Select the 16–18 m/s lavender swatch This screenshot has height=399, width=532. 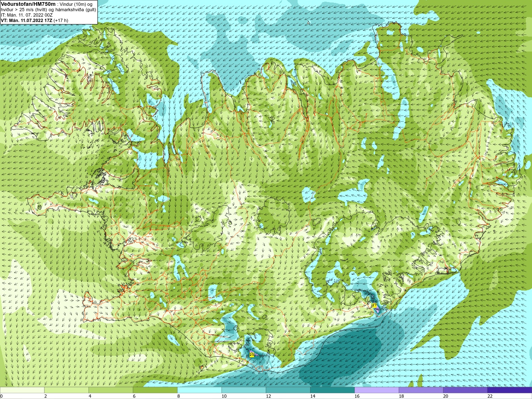point(377,390)
